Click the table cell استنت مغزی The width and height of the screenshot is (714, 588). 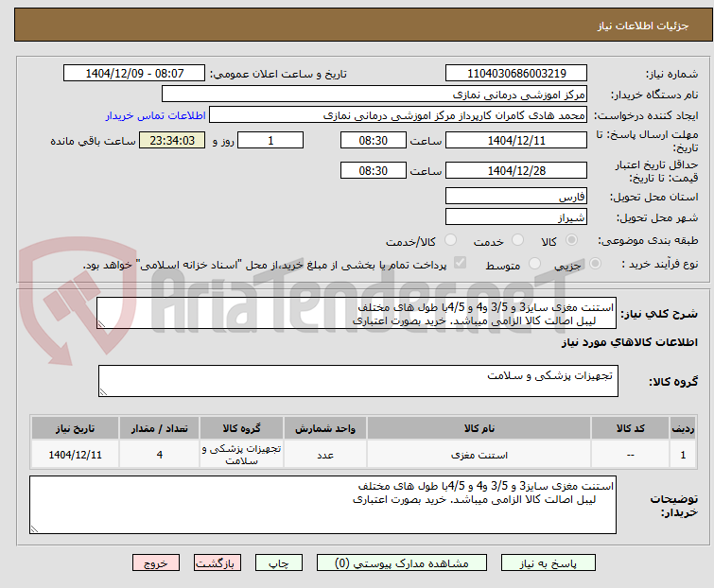(479, 454)
